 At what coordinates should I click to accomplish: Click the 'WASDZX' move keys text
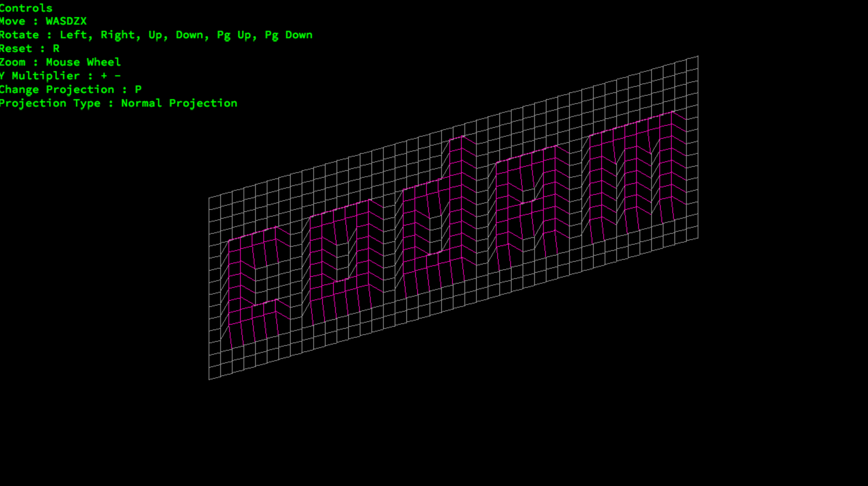(66, 22)
